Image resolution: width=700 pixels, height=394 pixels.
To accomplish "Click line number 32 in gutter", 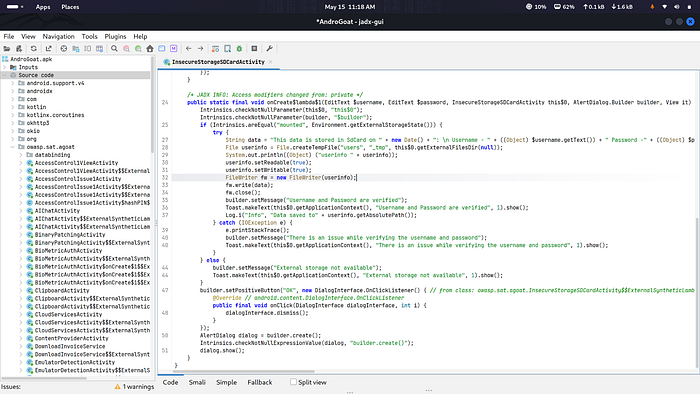I will (165, 178).
